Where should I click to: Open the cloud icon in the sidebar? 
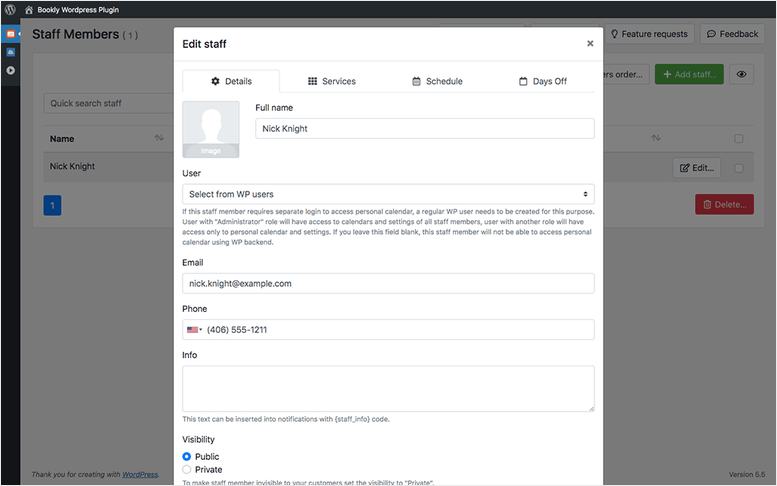(x=10, y=52)
